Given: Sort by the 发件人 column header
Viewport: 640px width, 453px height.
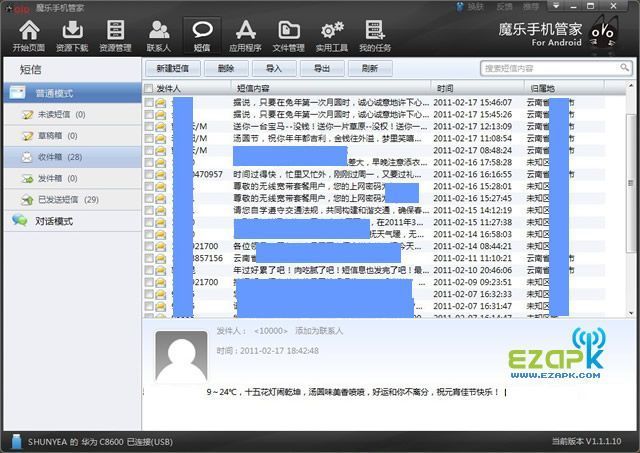Looking at the screenshot, I should (169, 89).
